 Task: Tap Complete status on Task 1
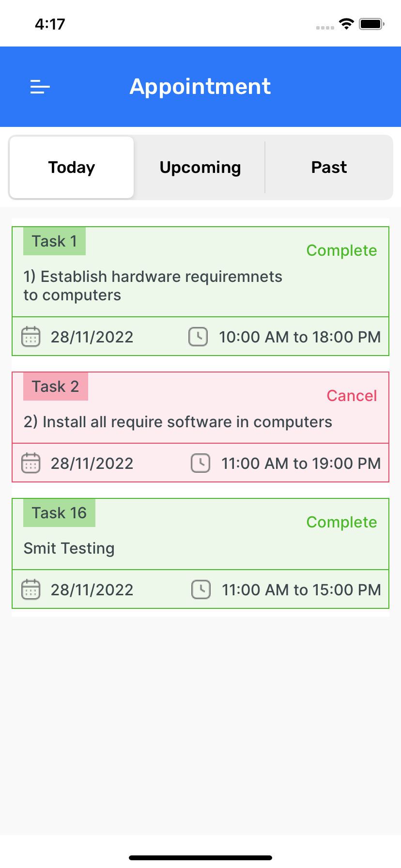click(341, 250)
